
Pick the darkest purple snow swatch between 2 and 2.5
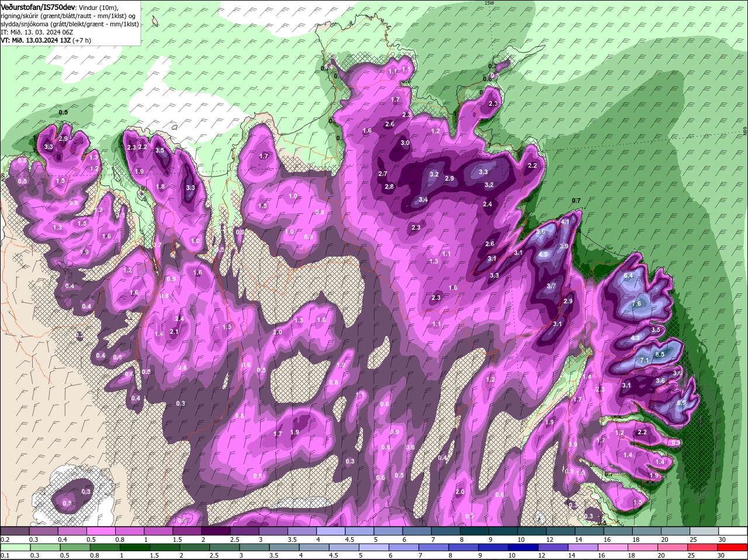[x=217, y=531]
